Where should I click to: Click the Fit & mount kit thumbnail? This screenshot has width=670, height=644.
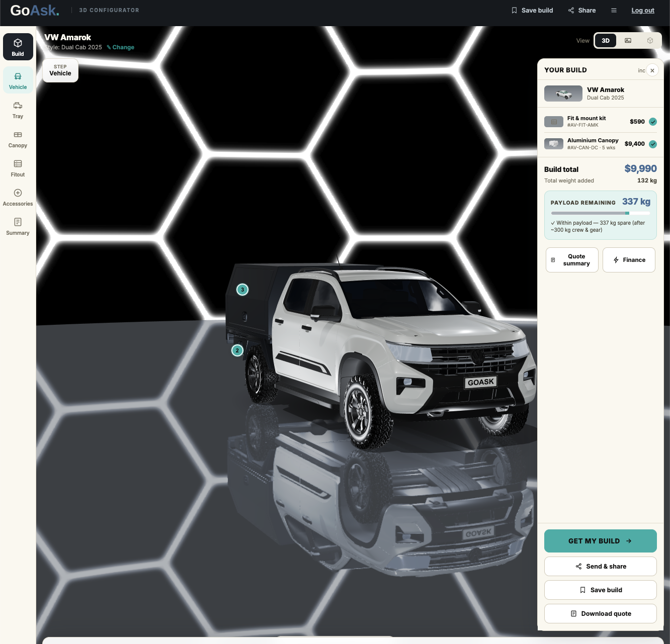pos(554,122)
